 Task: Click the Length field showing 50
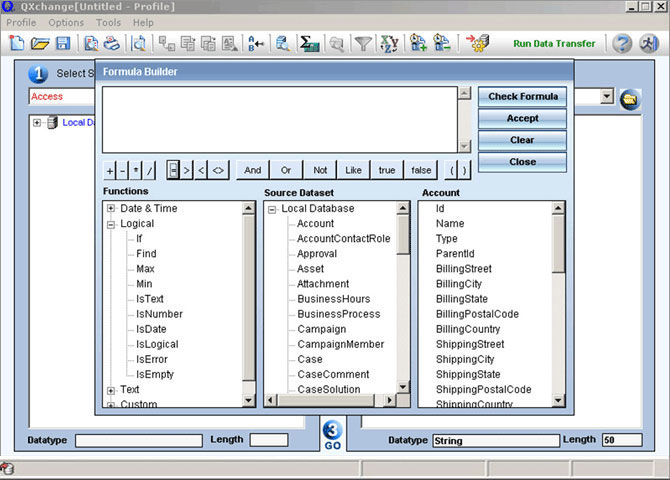point(622,440)
